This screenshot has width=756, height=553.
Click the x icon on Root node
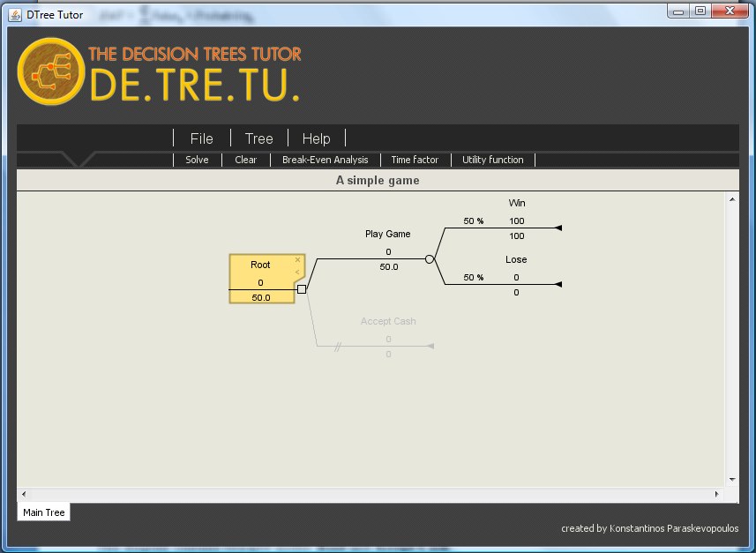click(x=297, y=260)
